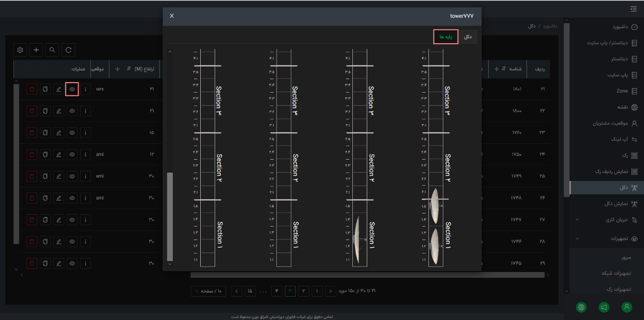This screenshot has height=320, width=644.
Task: Click the settings gear icon above table
Action: 20,50
